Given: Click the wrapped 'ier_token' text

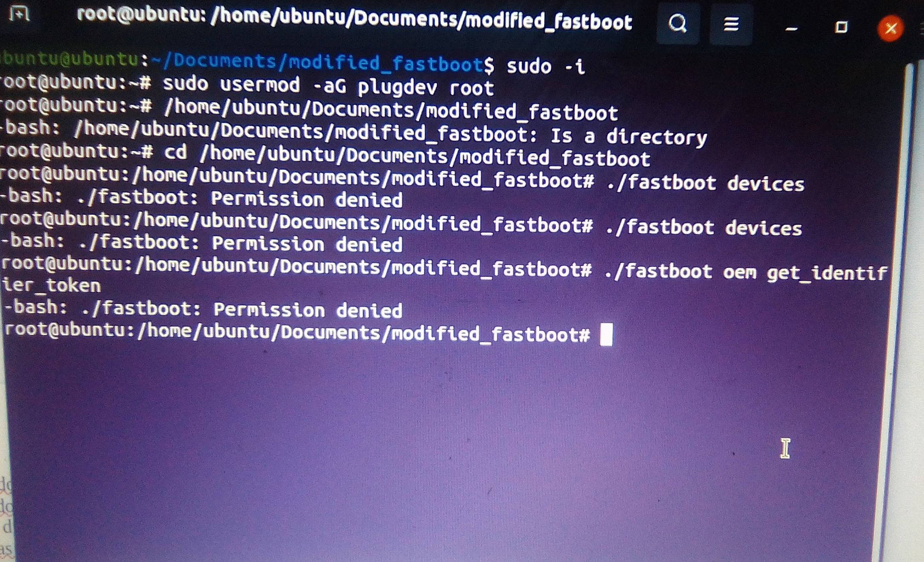Looking at the screenshot, I should pyautogui.click(x=51, y=285).
